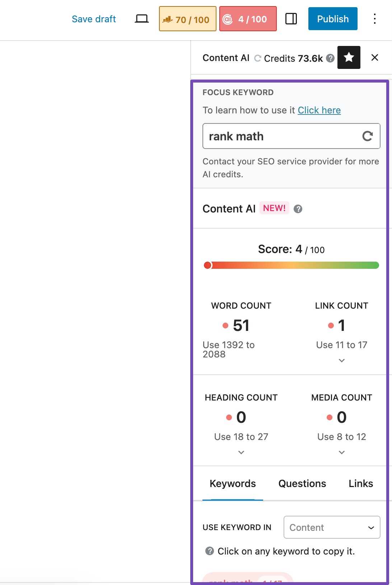Close the Content AI panel
This screenshot has height=585, width=392.
pyautogui.click(x=374, y=57)
